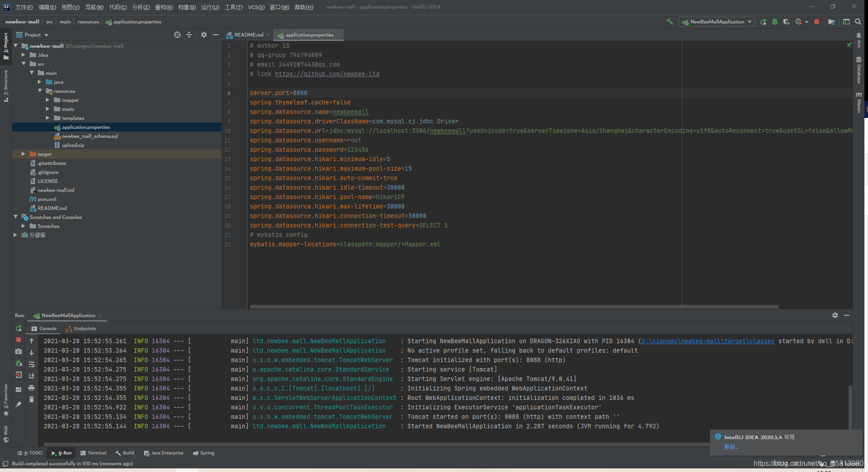
Task: Stop the app with top toolbar red square
Action: coord(817,22)
